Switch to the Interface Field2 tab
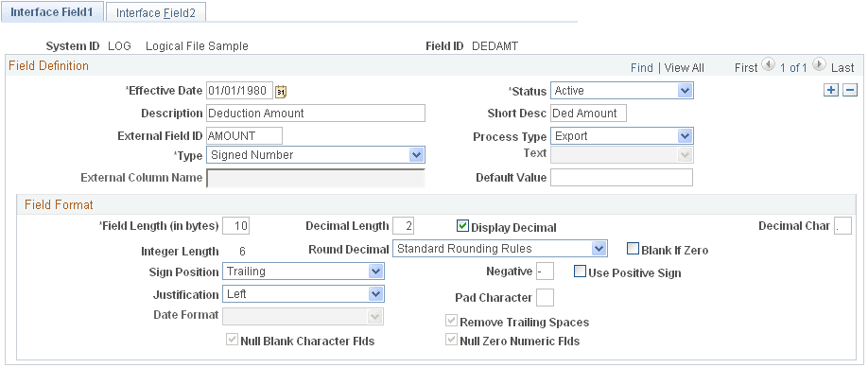 pos(156,12)
